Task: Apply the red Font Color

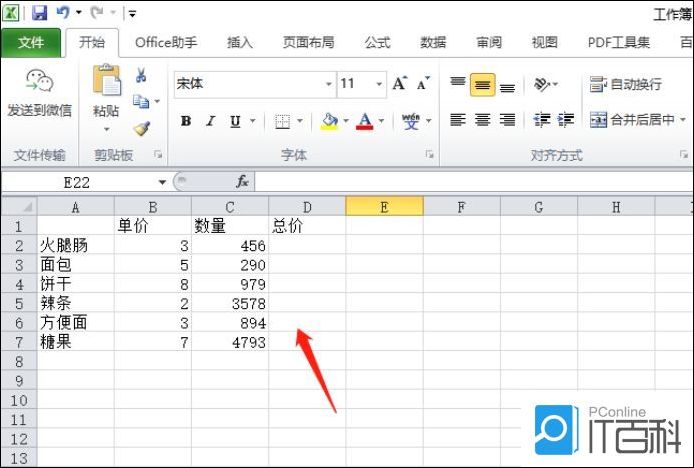Action: pyautogui.click(x=364, y=121)
